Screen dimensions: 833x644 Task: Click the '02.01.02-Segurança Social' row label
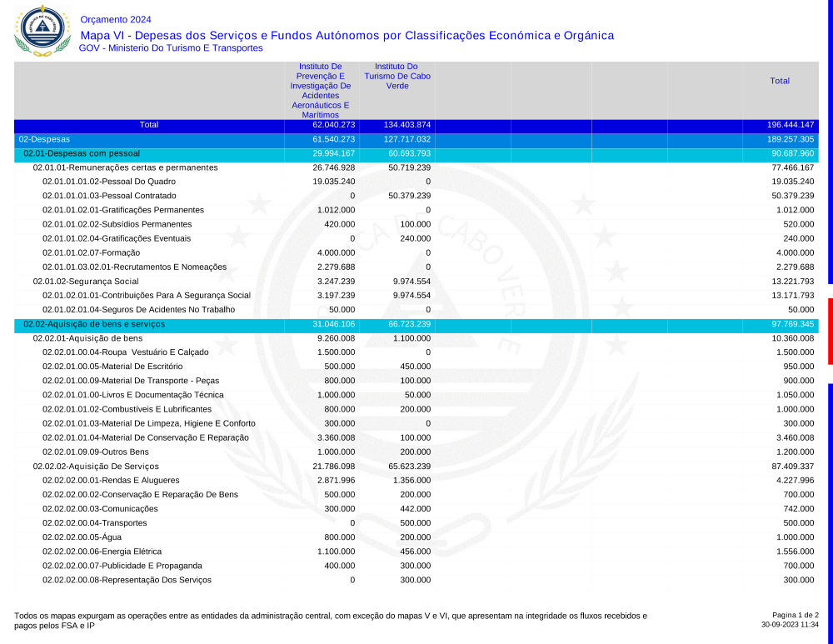[86, 282]
